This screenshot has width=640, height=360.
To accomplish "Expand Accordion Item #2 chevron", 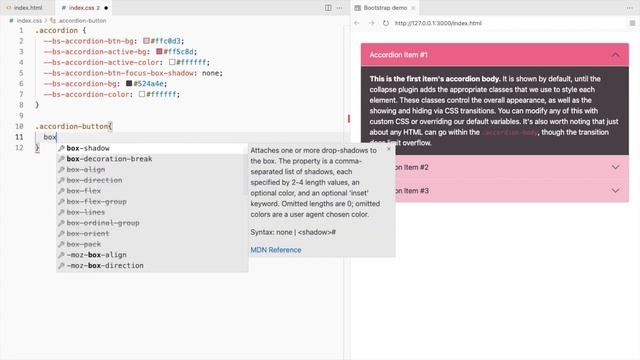I will 616,167.
